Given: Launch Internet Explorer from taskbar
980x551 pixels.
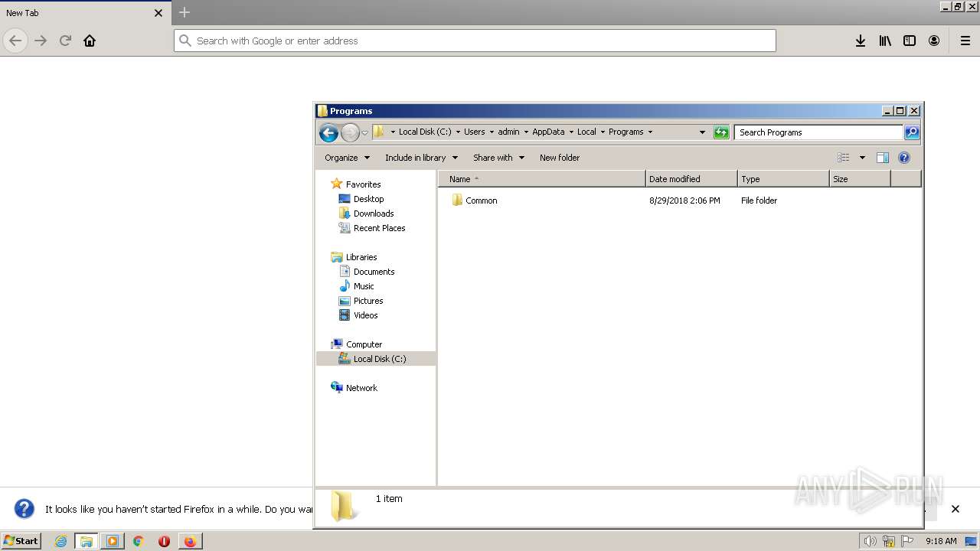Looking at the screenshot, I should click(61, 541).
